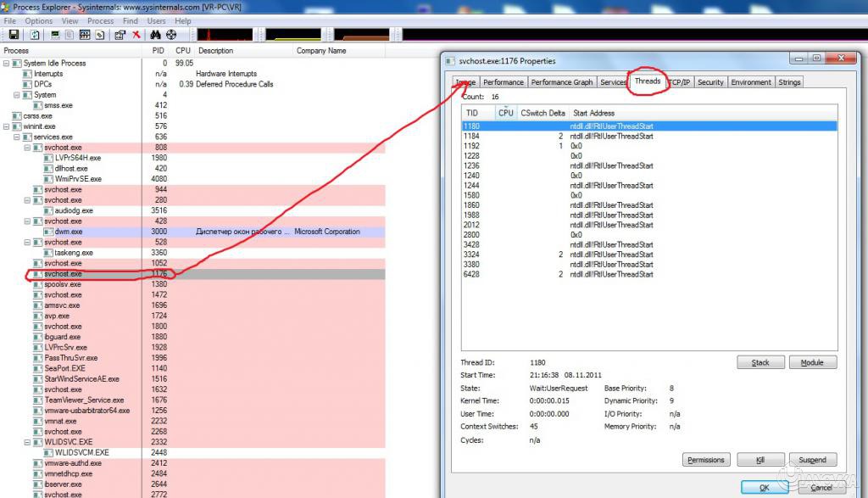Viewport: 868px width, 498px height.
Task: Switch to the Security tab
Action: [x=710, y=82]
